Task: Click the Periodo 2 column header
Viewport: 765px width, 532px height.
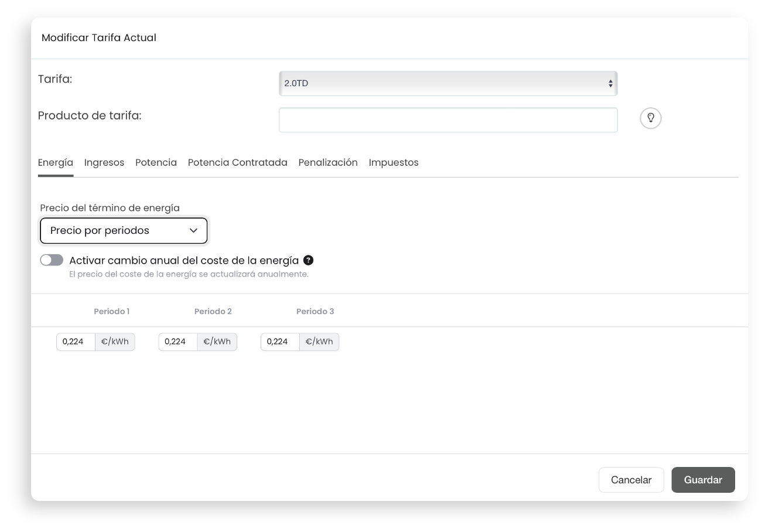Action: tap(213, 311)
